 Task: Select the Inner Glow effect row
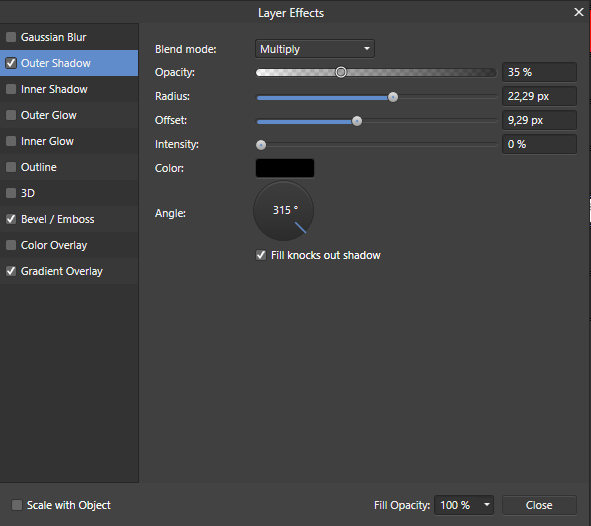69,141
